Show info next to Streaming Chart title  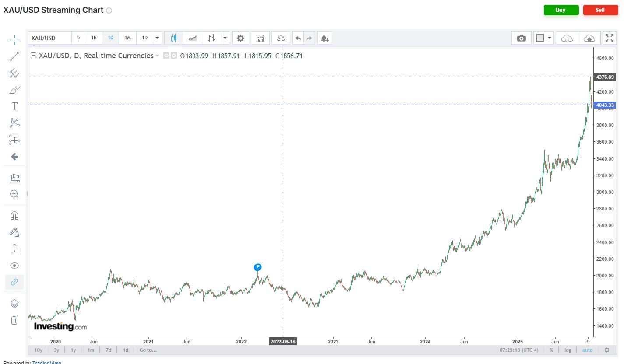109,10
